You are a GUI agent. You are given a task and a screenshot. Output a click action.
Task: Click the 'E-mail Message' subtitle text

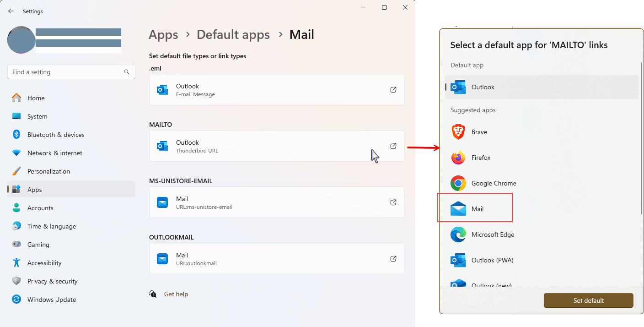(x=195, y=94)
